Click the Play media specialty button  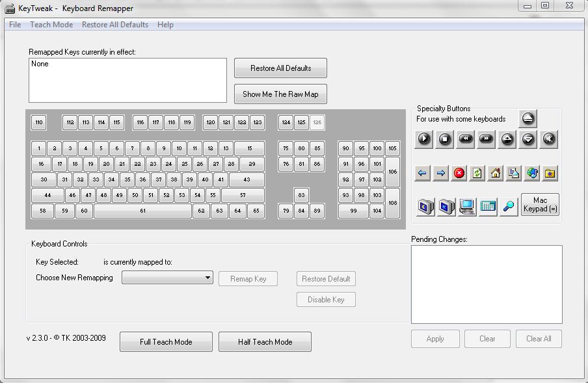tap(423, 139)
